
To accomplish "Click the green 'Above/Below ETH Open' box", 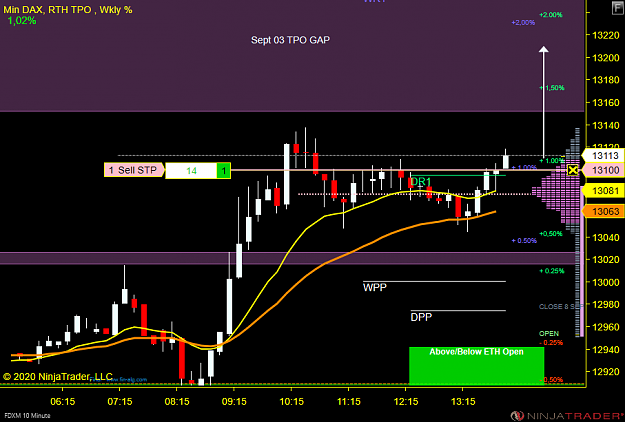I will point(476,365).
